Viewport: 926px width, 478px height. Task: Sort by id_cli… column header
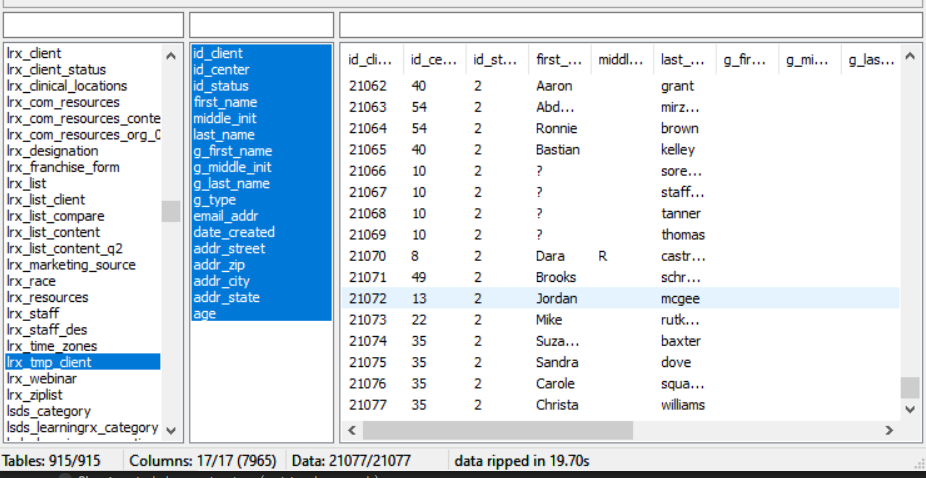tap(373, 59)
